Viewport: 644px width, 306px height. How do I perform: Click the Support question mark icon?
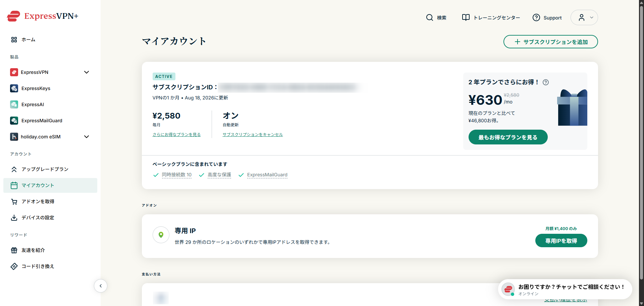point(536,17)
